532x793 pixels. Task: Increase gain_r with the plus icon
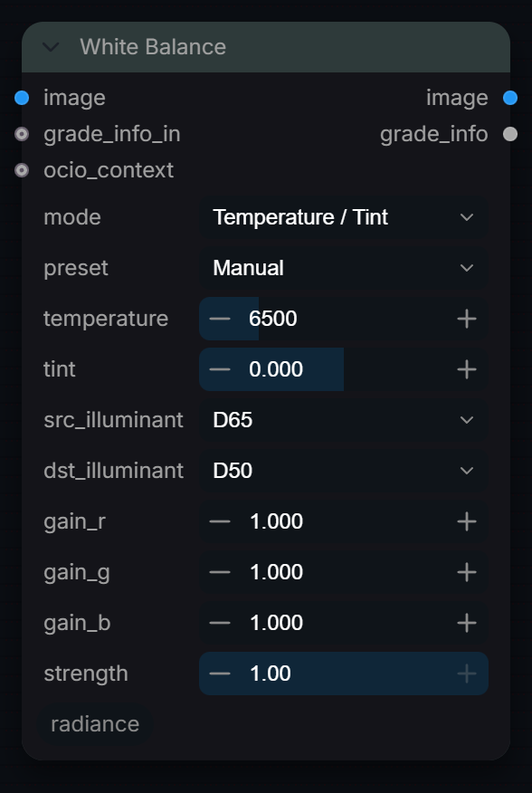(467, 522)
